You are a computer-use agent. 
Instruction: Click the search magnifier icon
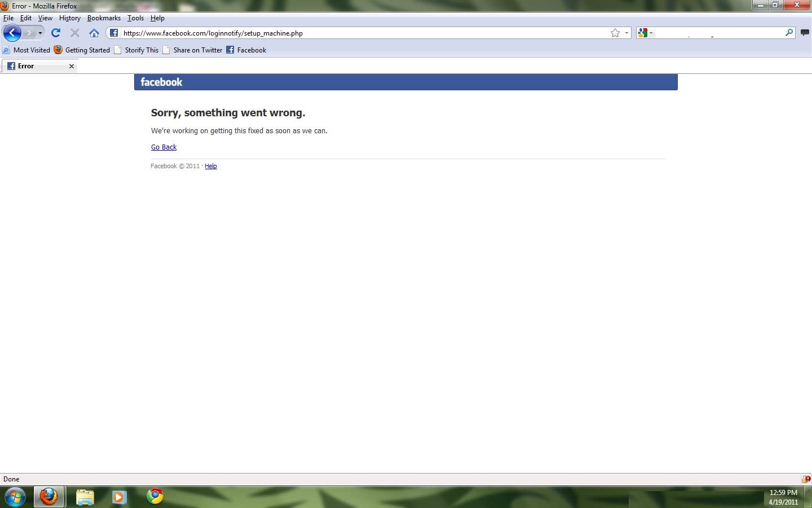point(789,33)
